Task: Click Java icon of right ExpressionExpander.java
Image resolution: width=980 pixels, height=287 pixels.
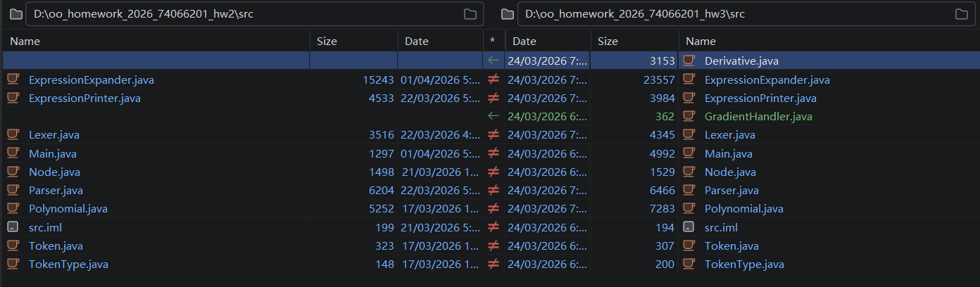Action: click(689, 79)
